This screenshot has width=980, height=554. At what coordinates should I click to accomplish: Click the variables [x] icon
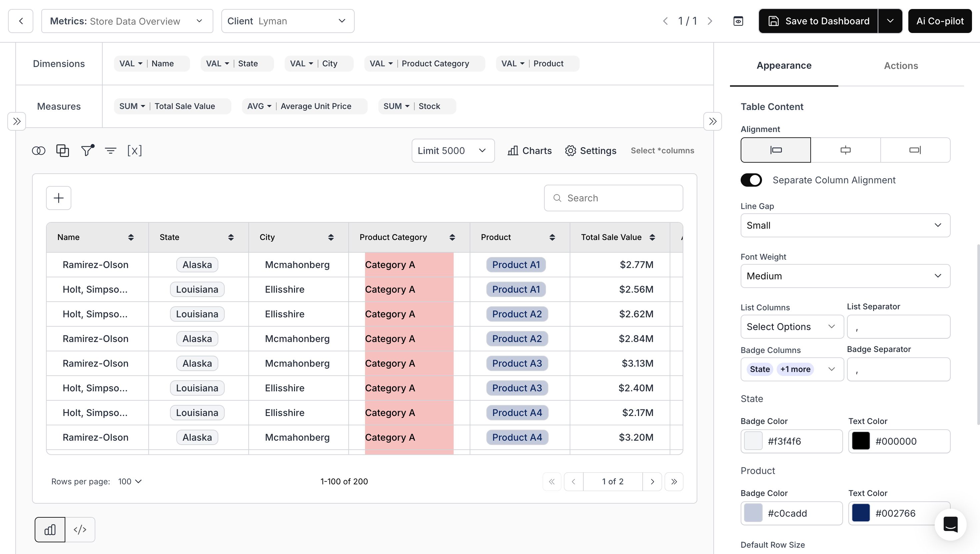[134, 151]
